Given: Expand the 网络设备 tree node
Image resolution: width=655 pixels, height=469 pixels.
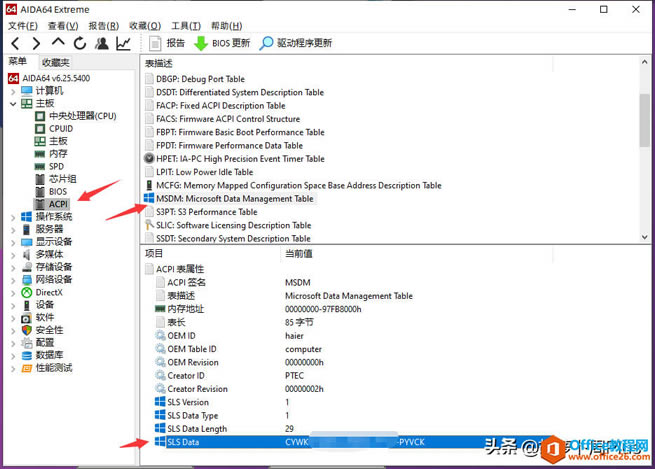Looking at the screenshot, I should pyautogui.click(x=13, y=280).
